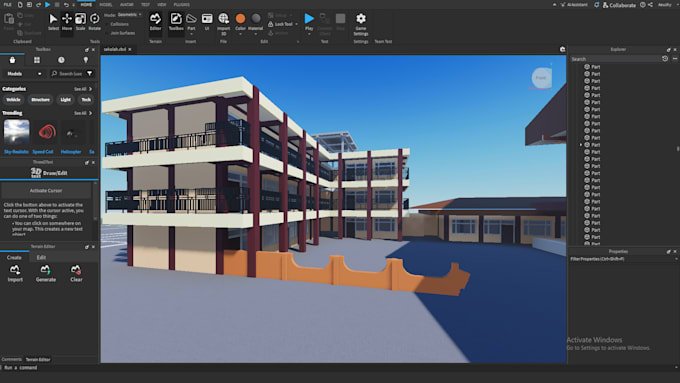Switch to the AVATAR ribbon tab
The height and width of the screenshot is (383, 680).
127,5
